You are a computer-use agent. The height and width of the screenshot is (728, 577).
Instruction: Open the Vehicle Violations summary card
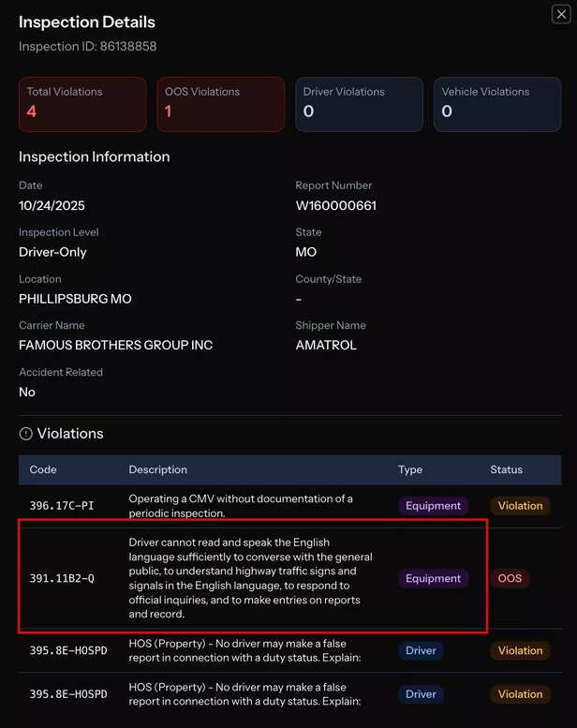[x=496, y=104]
